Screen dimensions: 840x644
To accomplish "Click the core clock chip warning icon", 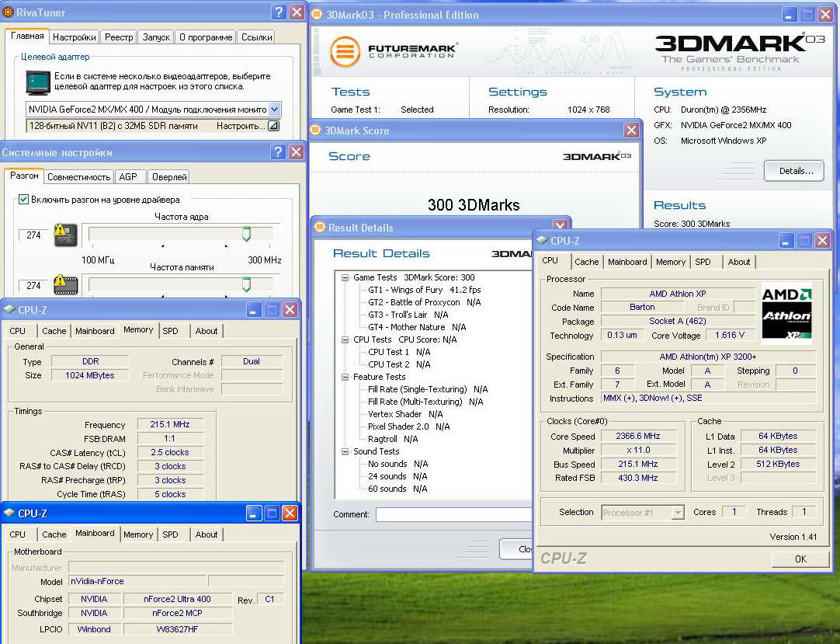I will click(66, 235).
